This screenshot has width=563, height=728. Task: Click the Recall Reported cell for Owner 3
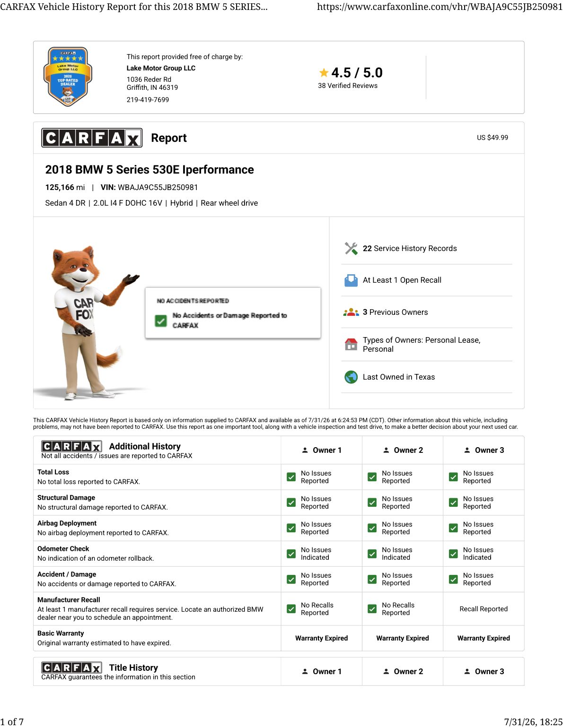484,609
